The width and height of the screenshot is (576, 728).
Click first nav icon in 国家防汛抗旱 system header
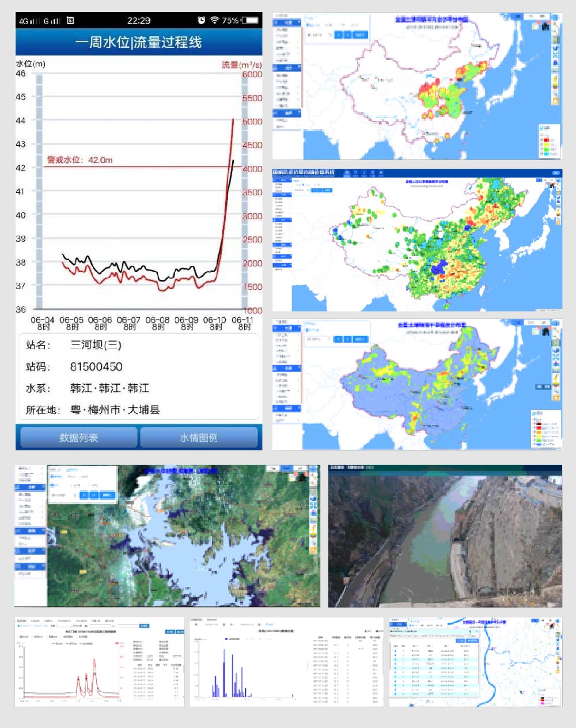[347, 173]
